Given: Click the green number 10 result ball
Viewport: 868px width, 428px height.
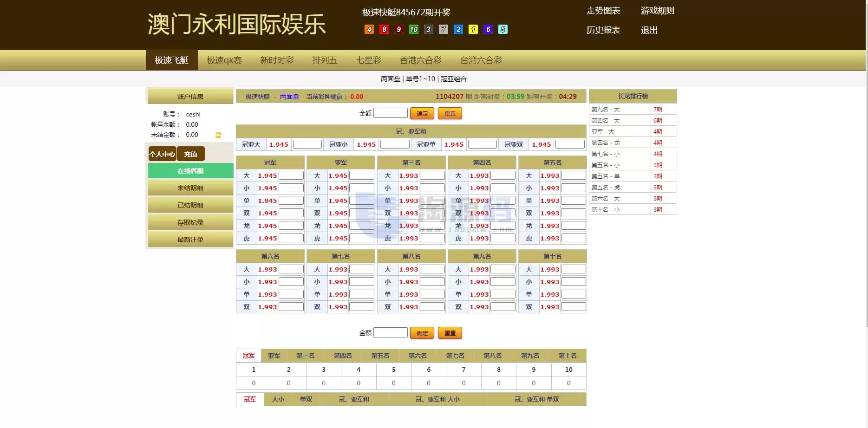Looking at the screenshot, I should click(x=414, y=29).
